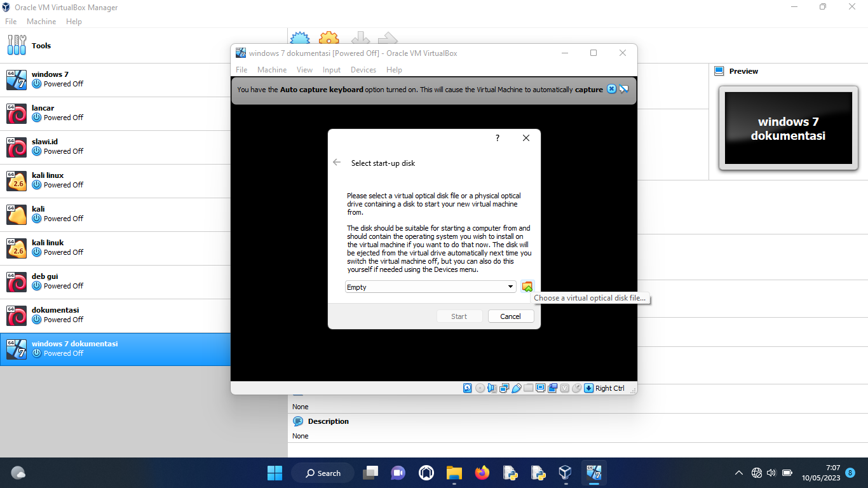This screenshot has width=868, height=488.
Task: Open the hard disk activity status icon
Action: 468,388
